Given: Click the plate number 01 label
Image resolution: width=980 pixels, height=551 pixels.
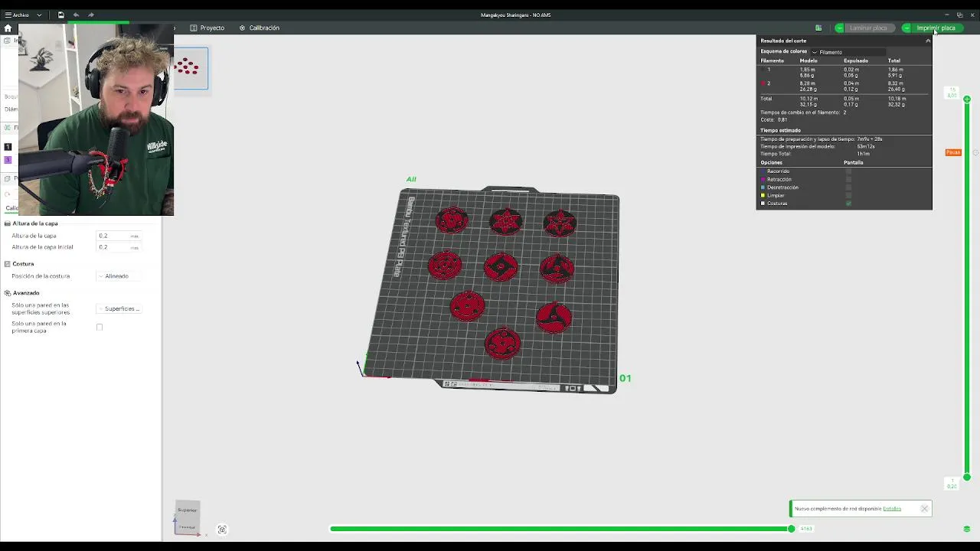Looking at the screenshot, I should click(x=626, y=378).
